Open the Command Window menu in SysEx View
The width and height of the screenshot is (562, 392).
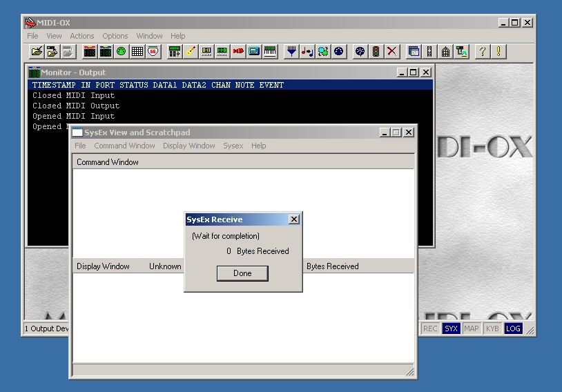[x=124, y=146]
